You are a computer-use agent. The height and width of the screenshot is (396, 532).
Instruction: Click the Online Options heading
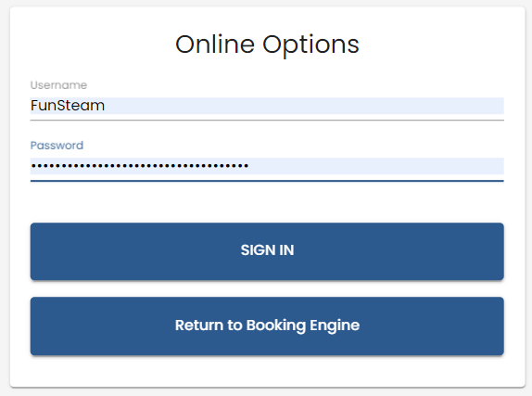(267, 45)
